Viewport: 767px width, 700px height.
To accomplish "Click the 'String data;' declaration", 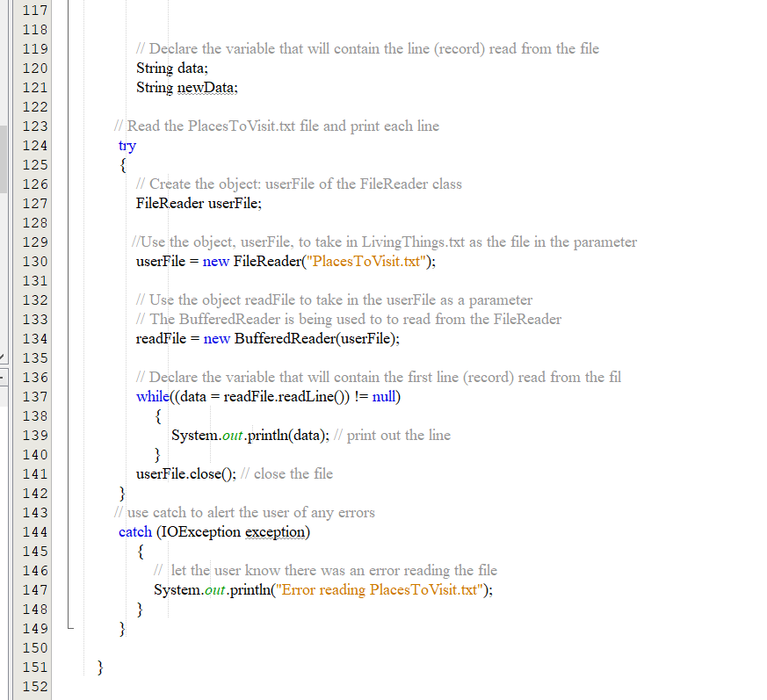I will [171, 69].
